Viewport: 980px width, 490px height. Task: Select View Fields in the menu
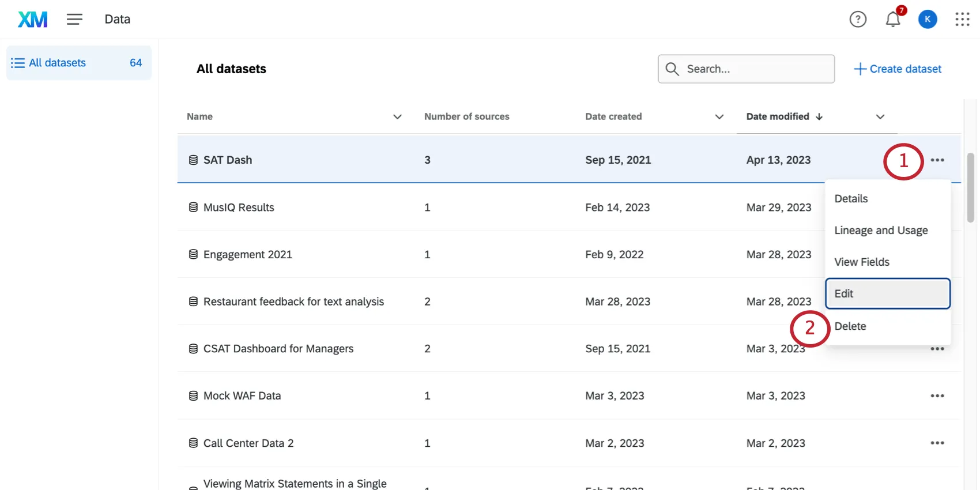862,262
